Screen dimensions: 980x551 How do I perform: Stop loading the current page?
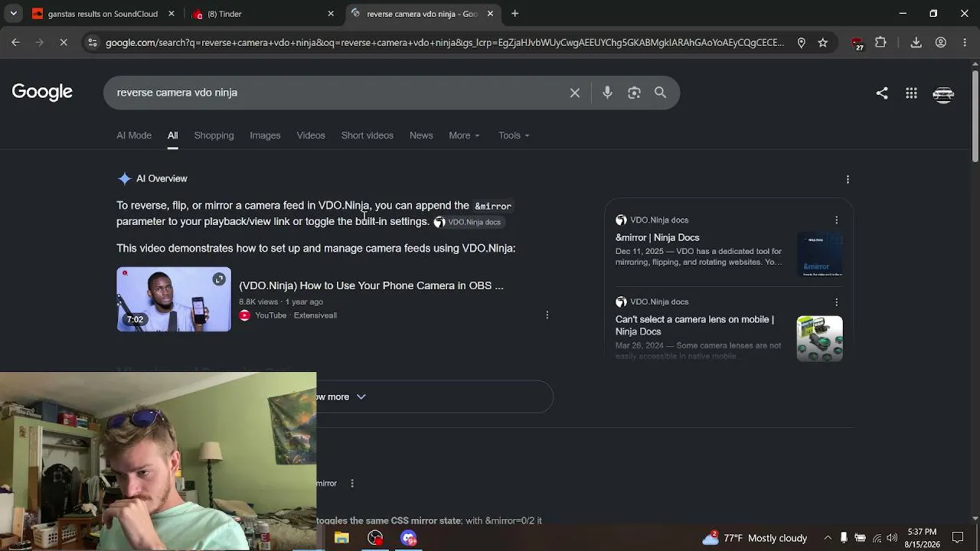click(64, 43)
